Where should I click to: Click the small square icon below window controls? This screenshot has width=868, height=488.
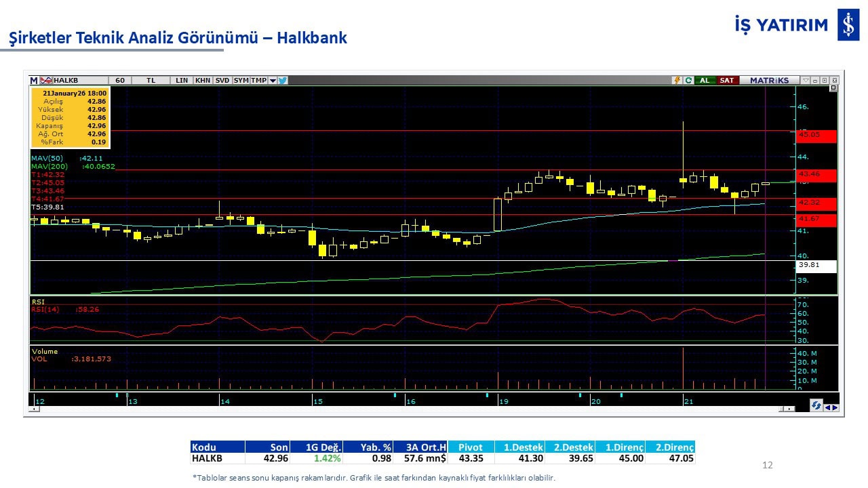click(833, 88)
